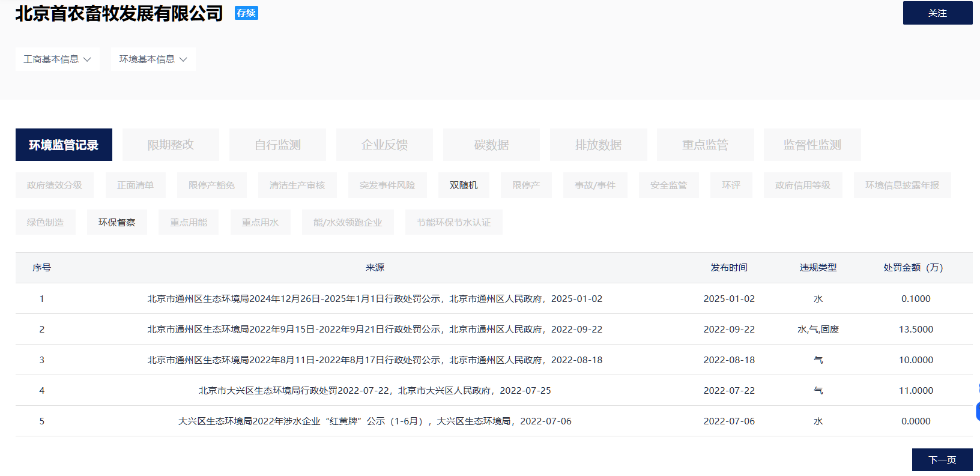Open the 企业反馈 tab
Viewport: 980px width, 476px height.
coord(384,145)
